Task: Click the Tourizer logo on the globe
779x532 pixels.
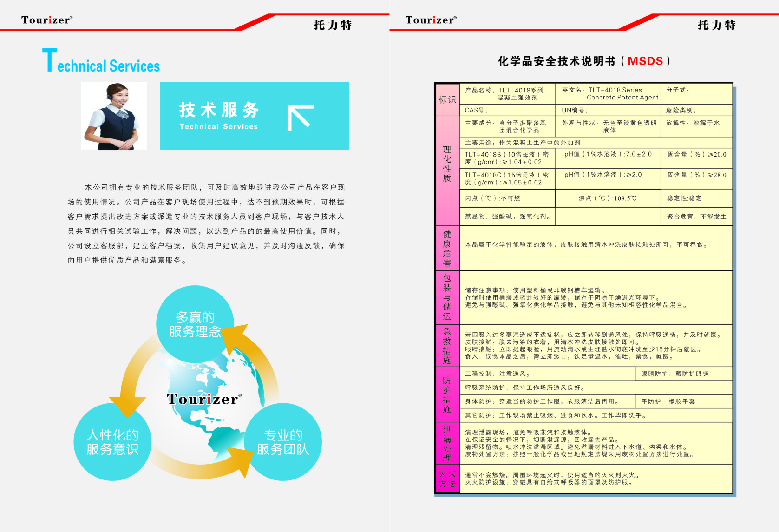Action: [204, 399]
